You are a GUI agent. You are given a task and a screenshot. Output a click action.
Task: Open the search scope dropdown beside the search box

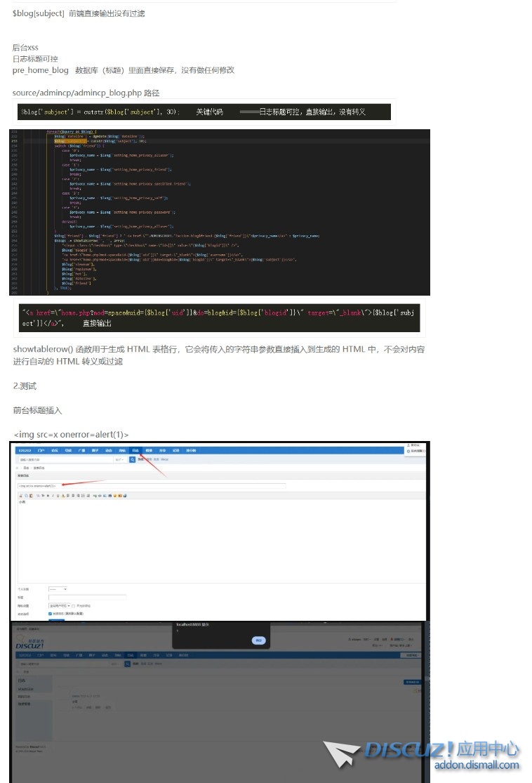pyautogui.click(x=120, y=459)
